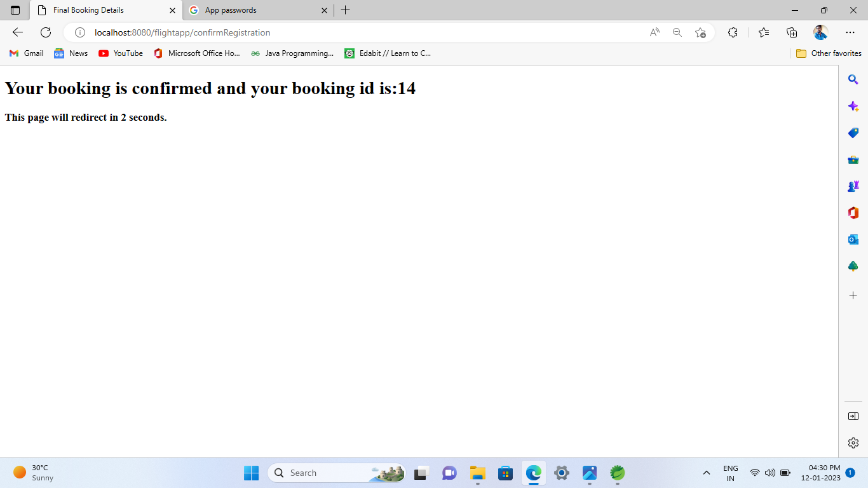Open sidebar Microsoft Office icon
Screen dimensions: 868x488
pyautogui.click(x=853, y=213)
